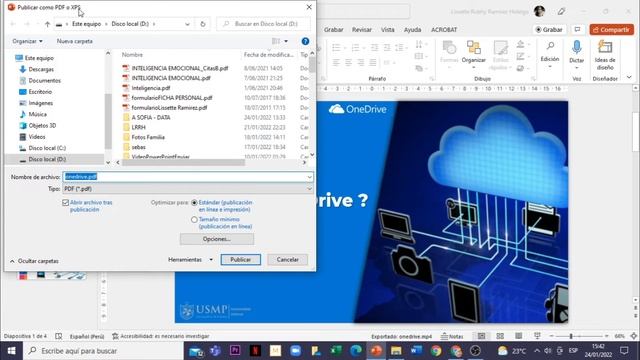640x360 pixels.
Task: Go up one folder level in dialog
Action: tap(47, 24)
